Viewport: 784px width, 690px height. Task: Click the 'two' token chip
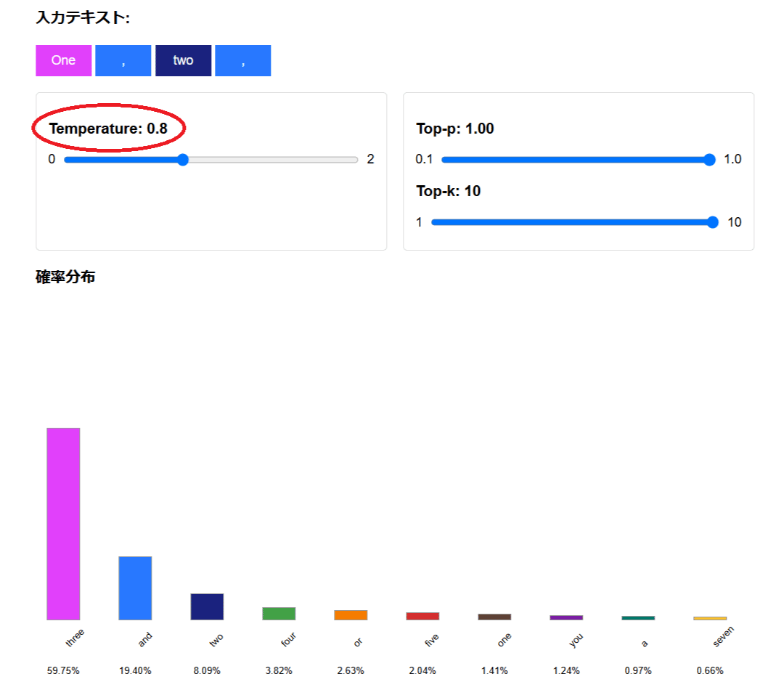(183, 60)
